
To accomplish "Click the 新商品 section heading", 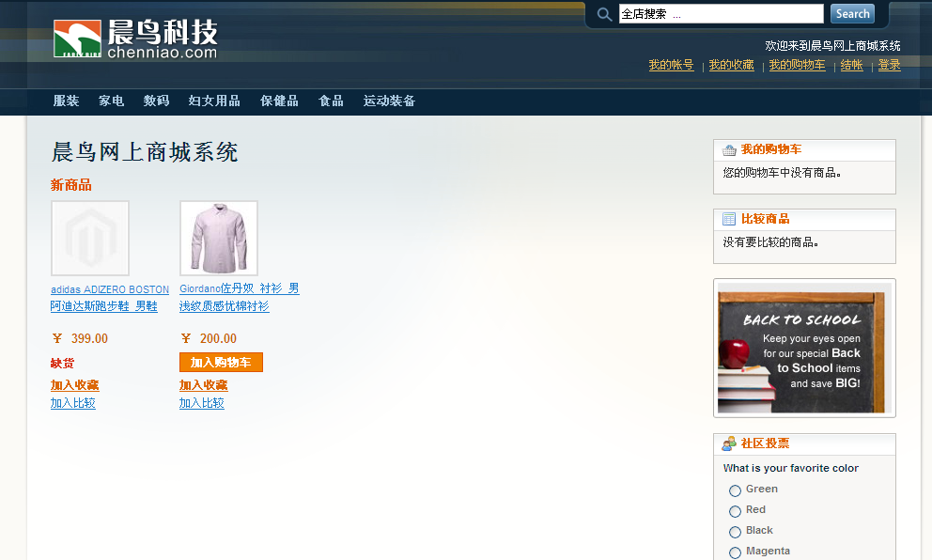I will click(70, 185).
